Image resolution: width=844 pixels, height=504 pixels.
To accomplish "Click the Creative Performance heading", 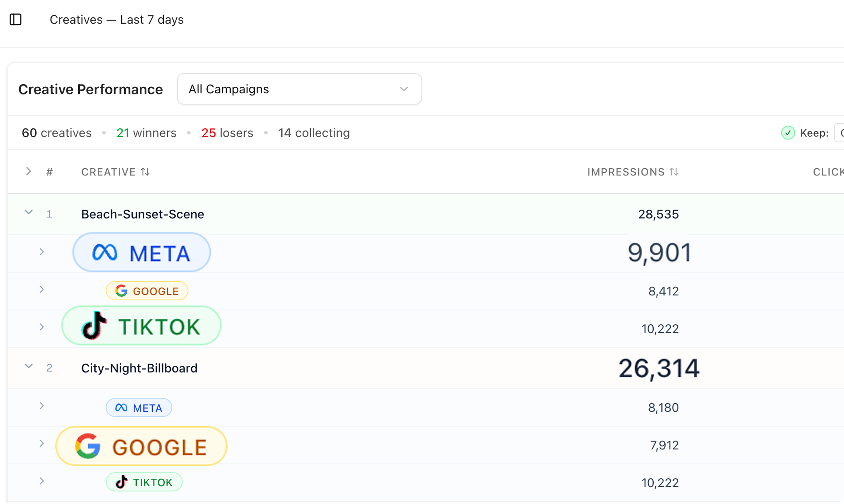I will (91, 89).
